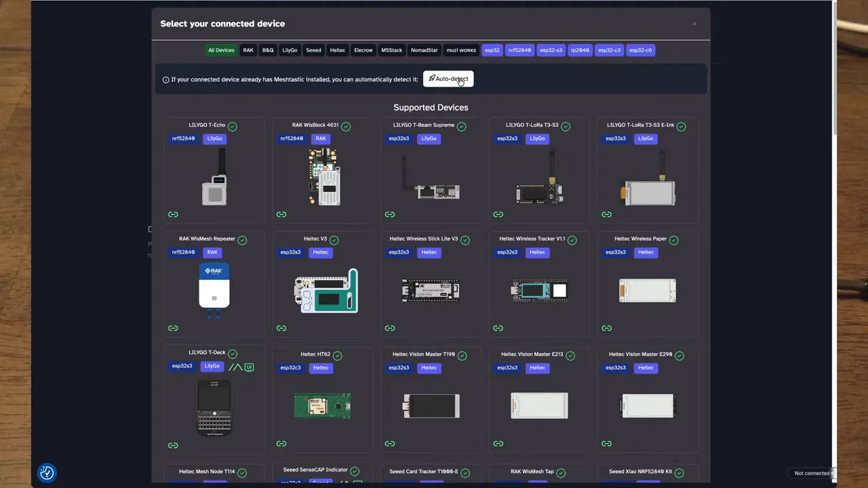
Task: Select the All Devices filter
Action: pyautogui.click(x=221, y=50)
